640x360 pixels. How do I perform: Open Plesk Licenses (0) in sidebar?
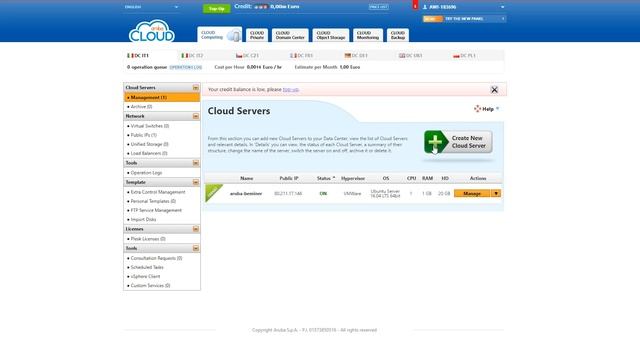148,239
